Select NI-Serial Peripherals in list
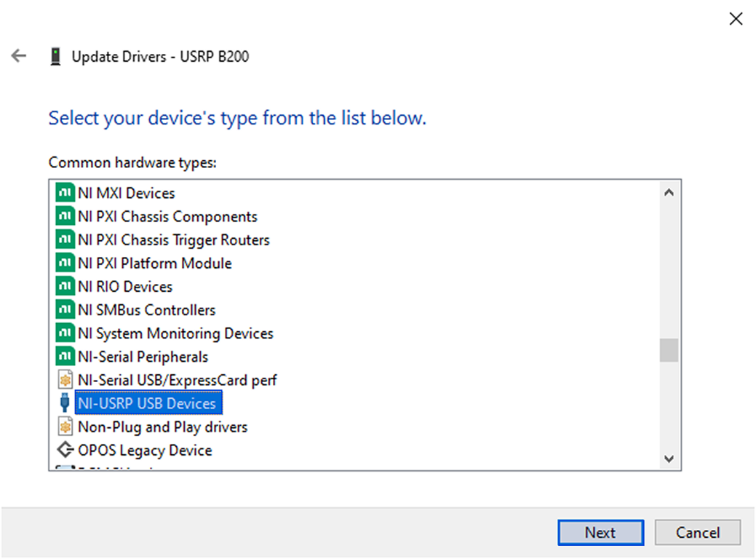The height and width of the screenshot is (559, 756). click(143, 357)
